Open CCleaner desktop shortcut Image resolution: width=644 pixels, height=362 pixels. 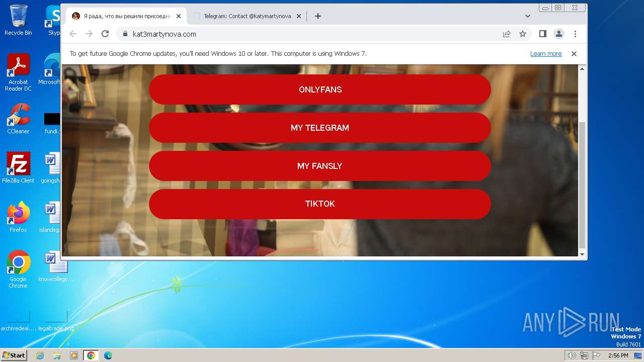tap(18, 119)
